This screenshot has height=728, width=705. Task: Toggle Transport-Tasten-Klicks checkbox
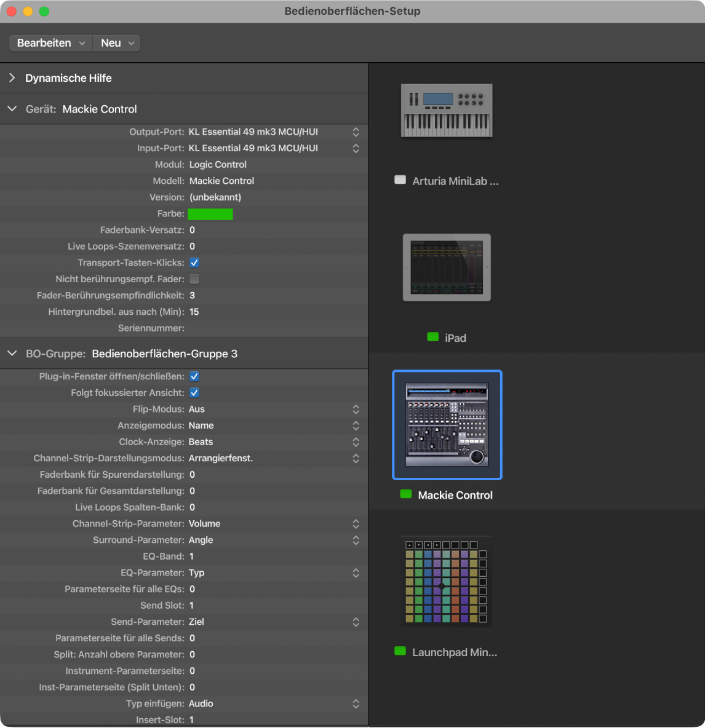pos(194,263)
